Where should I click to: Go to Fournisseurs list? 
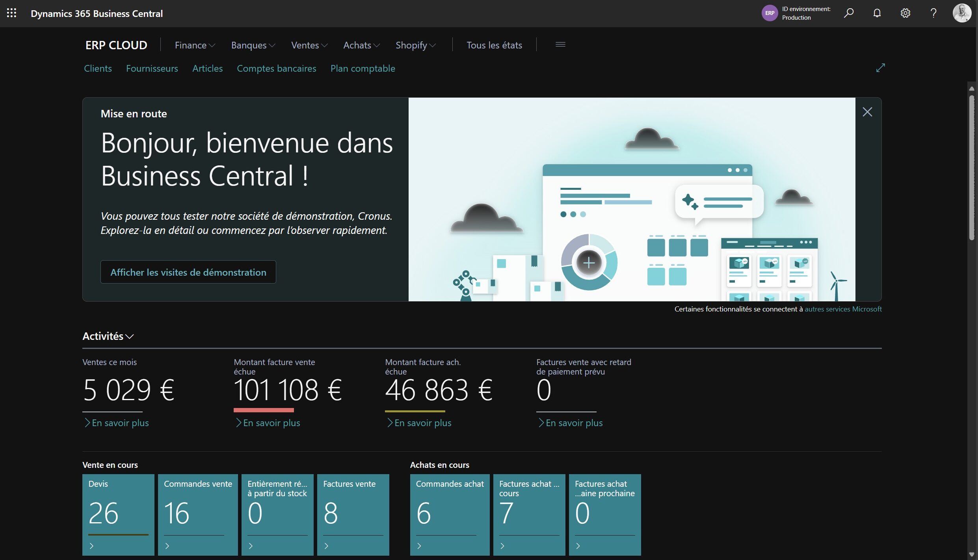[x=152, y=68]
